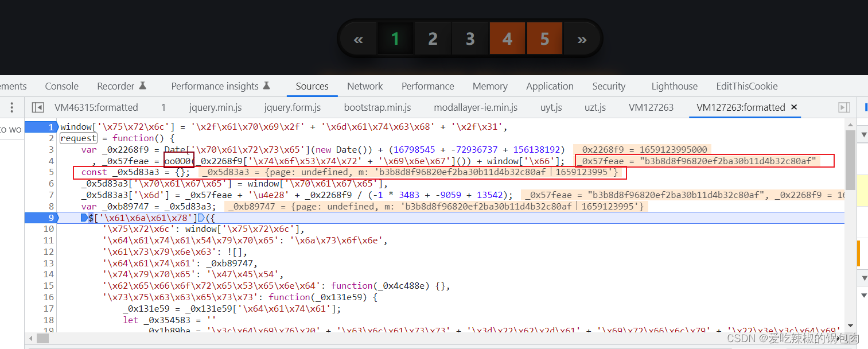The height and width of the screenshot is (349, 868).
Task: Open the uzt.js file tab
Action: pyautogui.click(x=595, y=107)
